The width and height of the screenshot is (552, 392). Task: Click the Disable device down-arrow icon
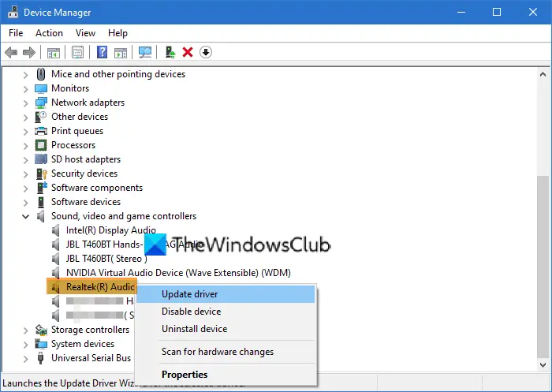206,52
